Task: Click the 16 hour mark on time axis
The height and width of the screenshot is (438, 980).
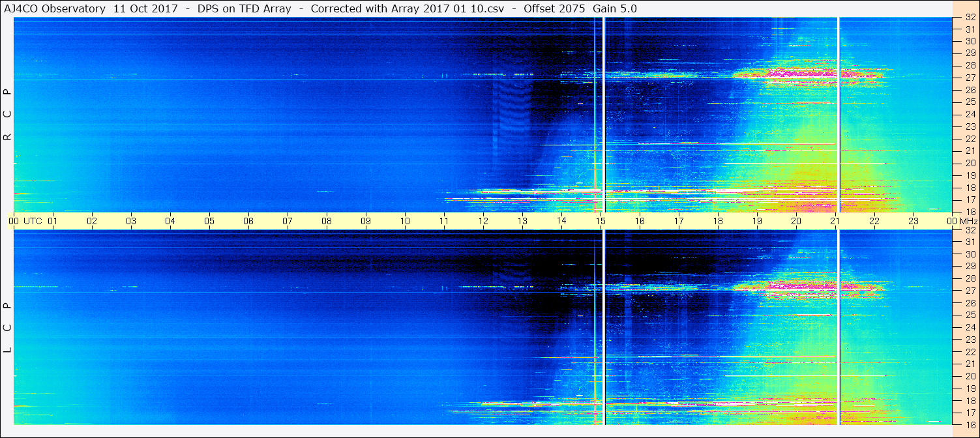Action: [x=640, y=221]
